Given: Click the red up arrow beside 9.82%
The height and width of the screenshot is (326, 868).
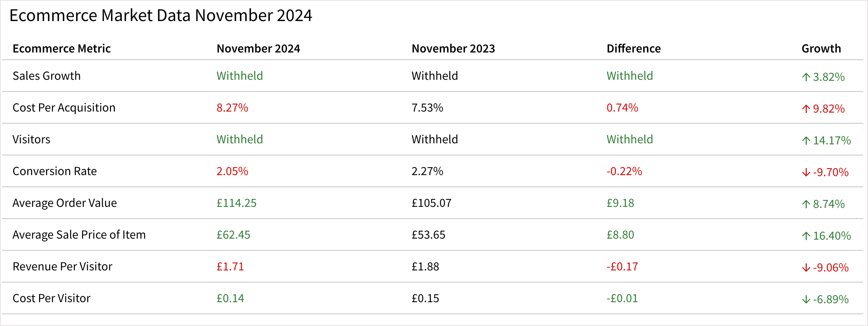Looking at the screenshot, I should 806,109.
